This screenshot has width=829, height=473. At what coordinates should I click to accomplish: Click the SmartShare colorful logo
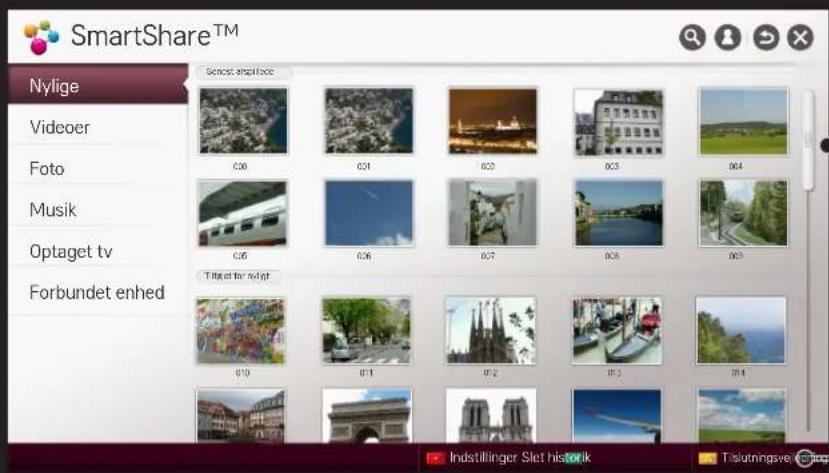(x=41, y=37)
